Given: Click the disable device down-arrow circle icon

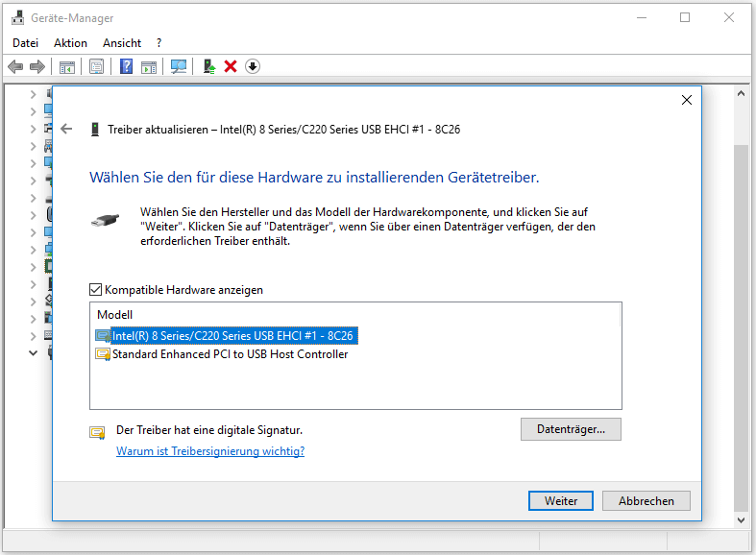Looking at the screenshot, I should coord(253,66).
